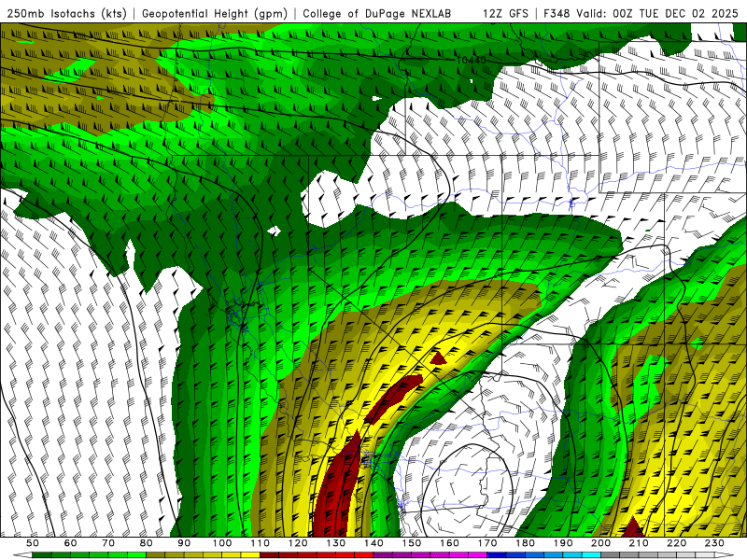The height and width of the screenshot is (560, 747).
Task: Click the '130' value on the color scale
Action: [x=336, y=543]
